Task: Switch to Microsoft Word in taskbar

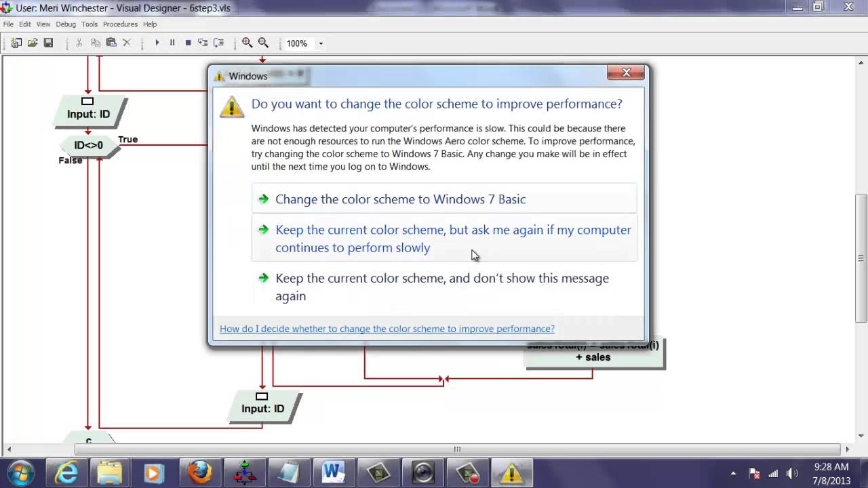Action: coord(334,473)
